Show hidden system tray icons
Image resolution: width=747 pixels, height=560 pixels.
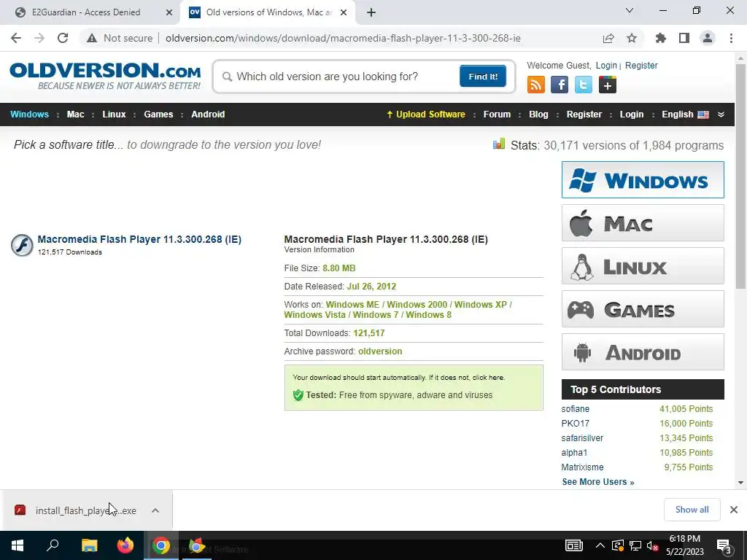pyautogui.click(x=600, y=545)
